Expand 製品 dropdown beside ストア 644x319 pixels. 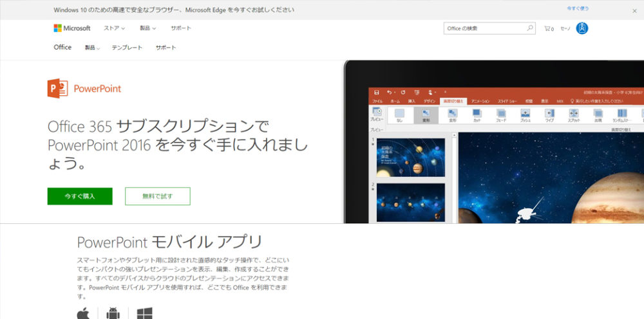click(x=148, y=28)
